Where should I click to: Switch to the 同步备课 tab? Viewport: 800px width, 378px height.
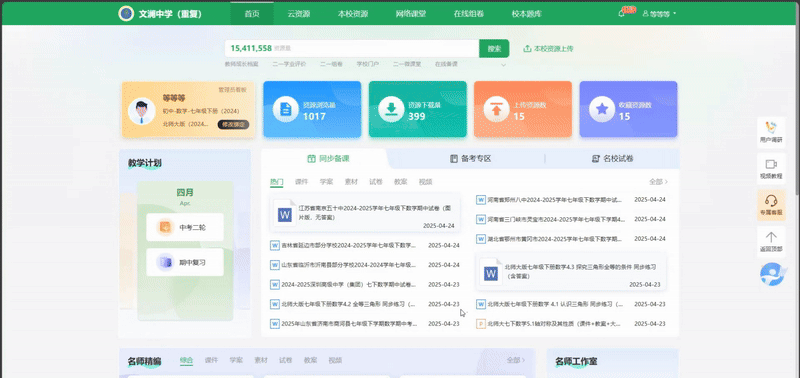point(328,159)
